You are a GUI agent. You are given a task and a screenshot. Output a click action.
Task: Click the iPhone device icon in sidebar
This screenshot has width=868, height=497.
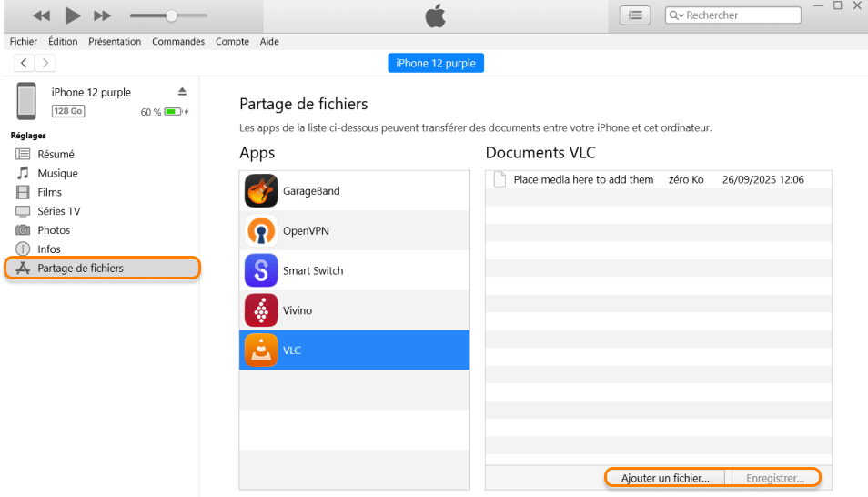tap(26, 101)
